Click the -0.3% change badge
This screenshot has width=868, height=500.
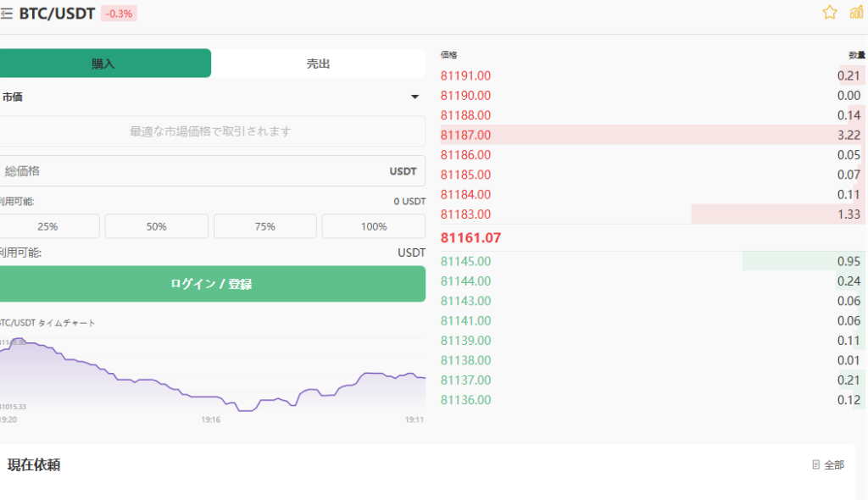point(119,14)
